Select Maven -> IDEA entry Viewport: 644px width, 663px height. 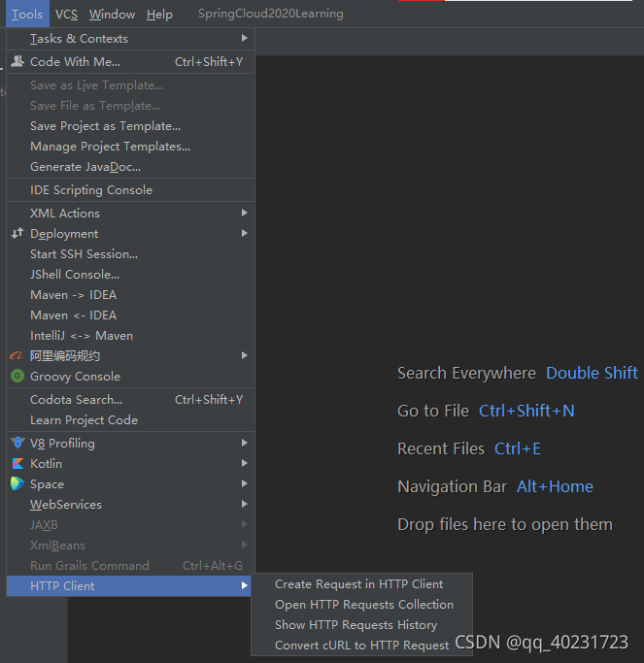pos(130,295)
